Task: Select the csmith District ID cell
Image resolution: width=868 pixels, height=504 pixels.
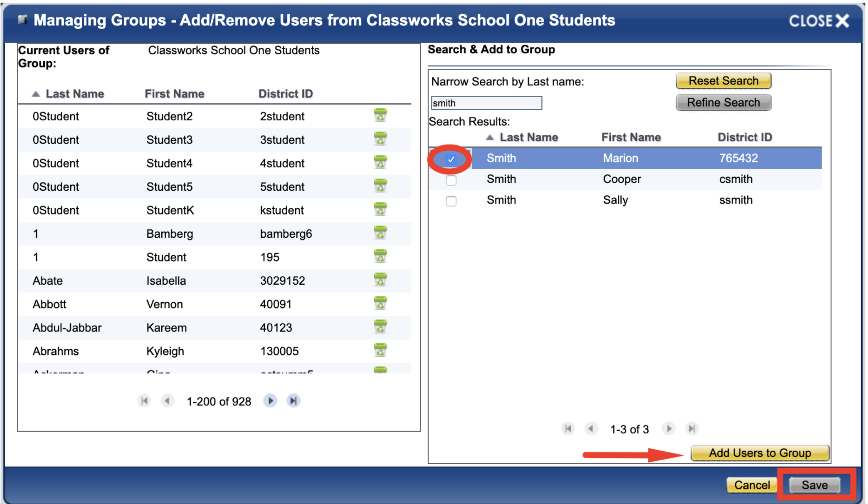Action: coord(736,179)
